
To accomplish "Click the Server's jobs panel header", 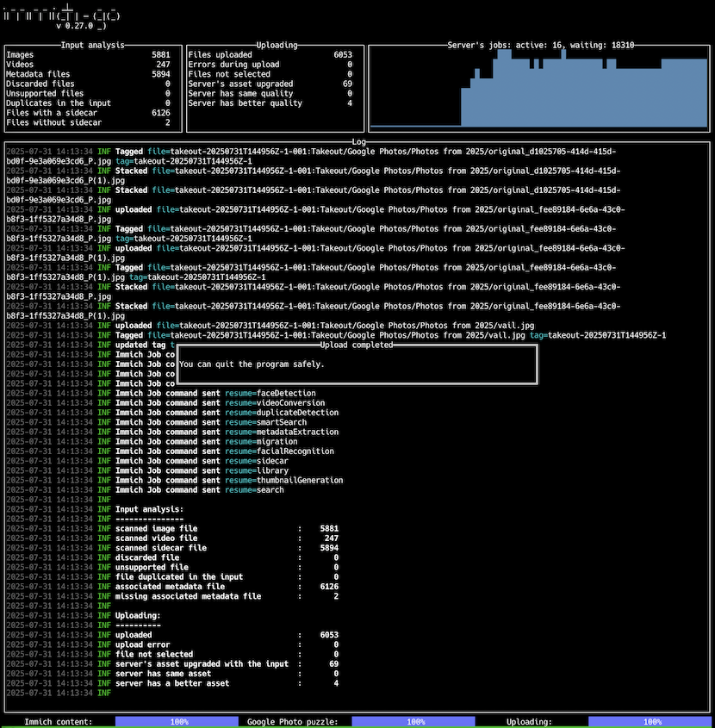I will tap(540, 45).
